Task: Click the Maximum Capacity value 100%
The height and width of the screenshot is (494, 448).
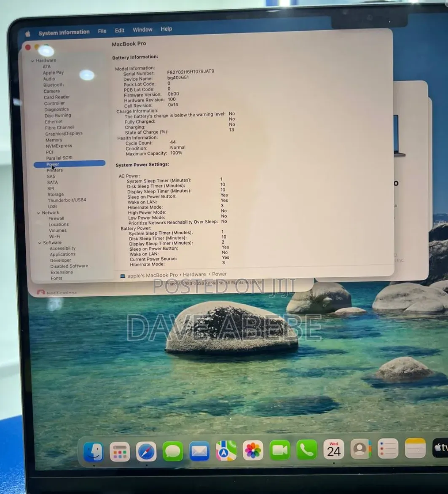Action: pyautogui.click(x=176, y=153)
